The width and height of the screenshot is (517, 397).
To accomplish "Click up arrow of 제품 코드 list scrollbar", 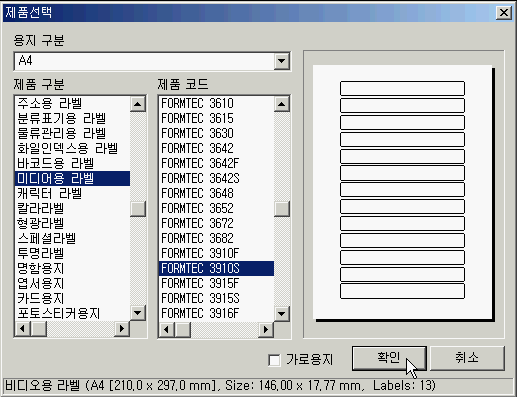I will [282, 104].
